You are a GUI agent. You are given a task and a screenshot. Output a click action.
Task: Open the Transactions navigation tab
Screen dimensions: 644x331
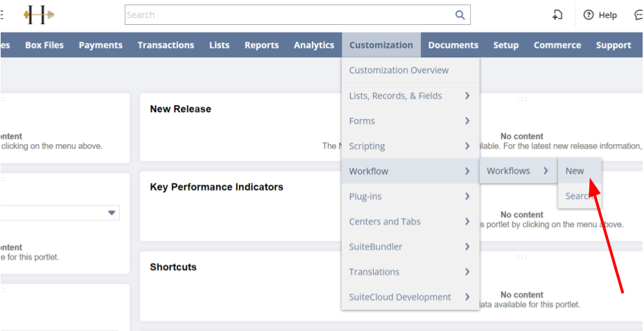click(166, 45)
